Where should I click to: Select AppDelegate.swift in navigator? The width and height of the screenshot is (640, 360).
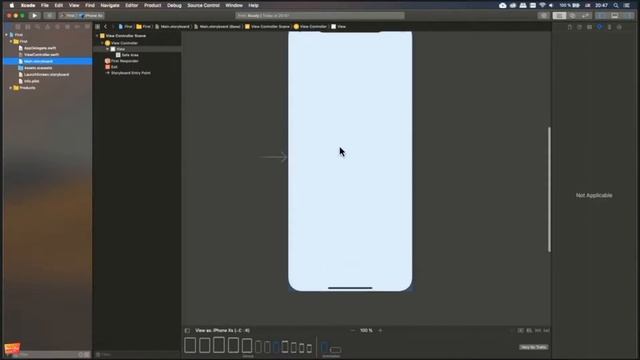tap(40, 48)
